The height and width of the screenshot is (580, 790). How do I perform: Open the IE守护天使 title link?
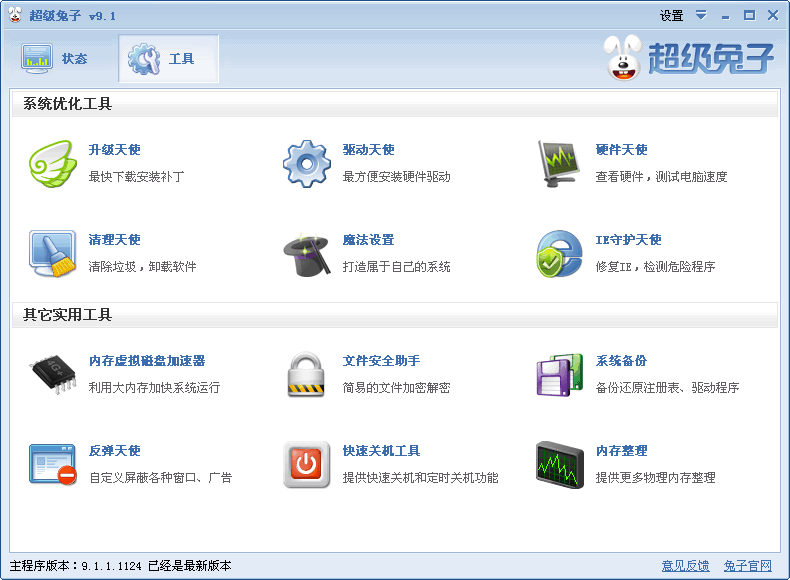[628, 240]
